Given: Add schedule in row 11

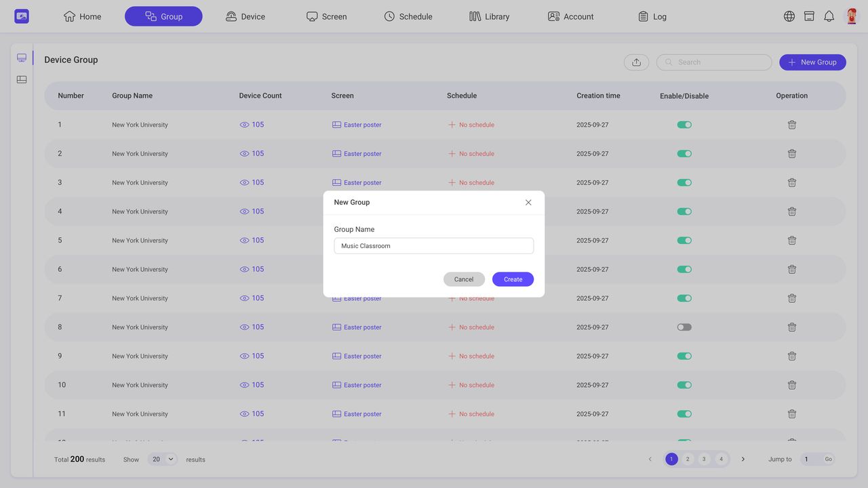Looking at the screenshot, I should 471,414.
